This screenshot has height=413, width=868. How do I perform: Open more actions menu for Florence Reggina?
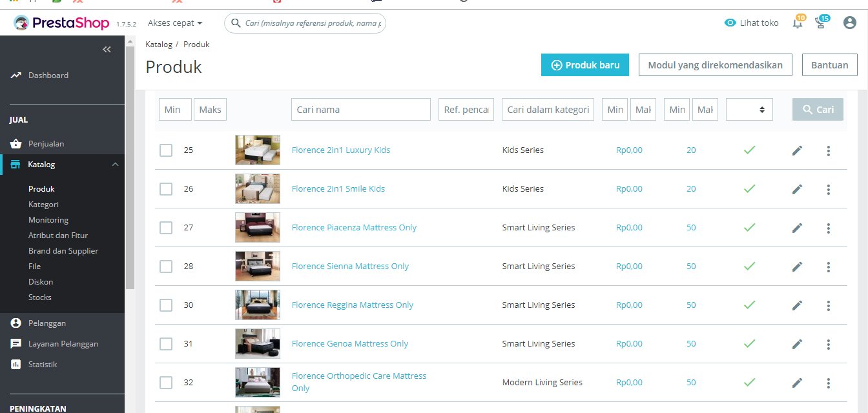(829, 306)
